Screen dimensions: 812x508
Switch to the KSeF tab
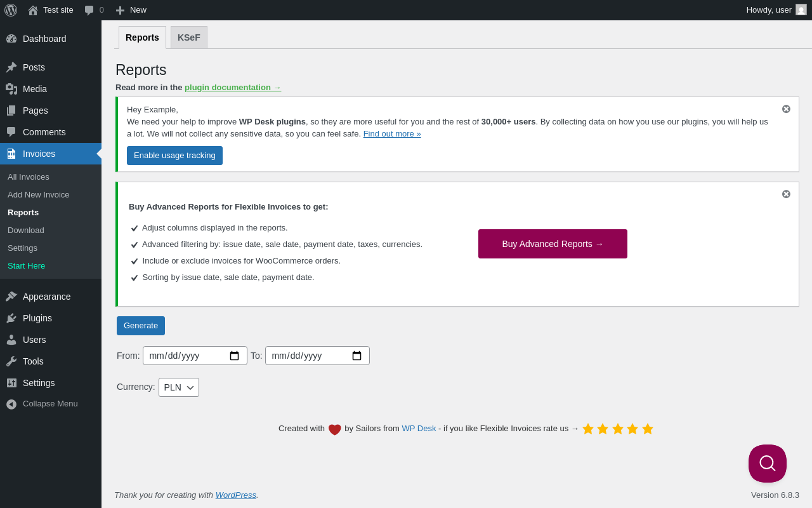coord(188,37)
